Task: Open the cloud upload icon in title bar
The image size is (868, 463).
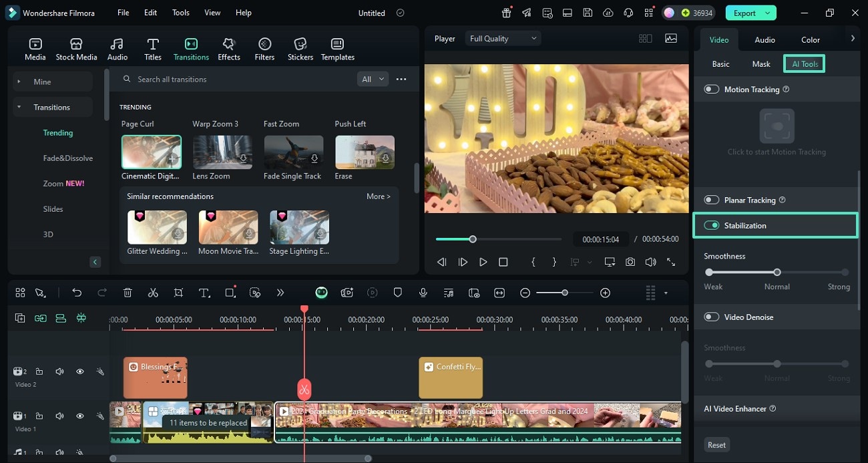Action: pos(608,13)
